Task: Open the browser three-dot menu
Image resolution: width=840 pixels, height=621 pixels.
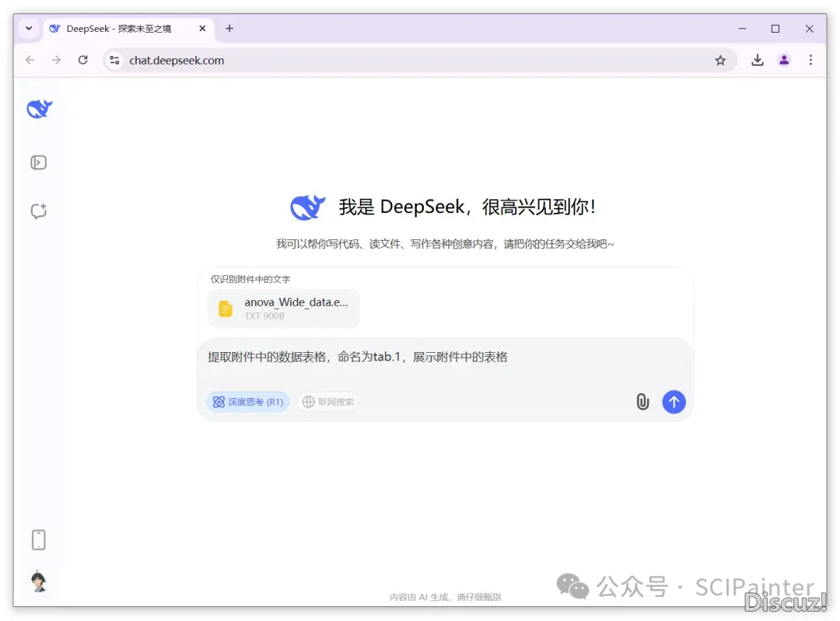Action: click(x=810, y=60)
